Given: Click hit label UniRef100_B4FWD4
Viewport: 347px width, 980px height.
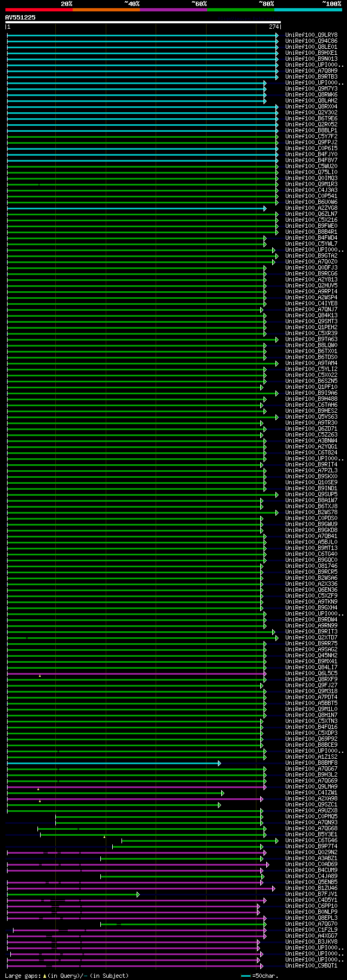Looking at the screenshot, I should coord(311,238).
